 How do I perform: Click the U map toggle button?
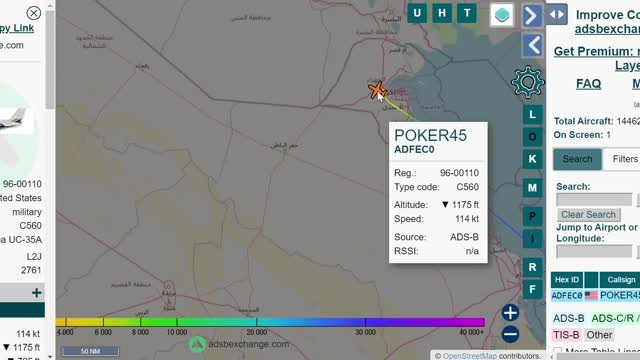click(x=417, y=13)
